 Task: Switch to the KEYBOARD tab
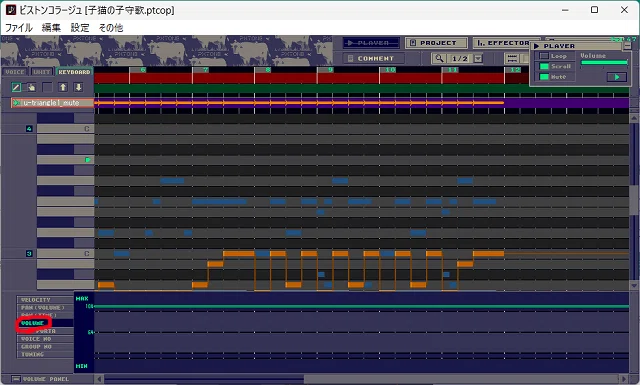coord(74,72)
